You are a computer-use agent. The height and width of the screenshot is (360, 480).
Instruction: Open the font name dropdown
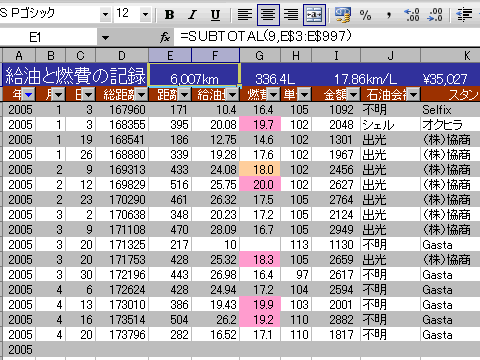(105, 14)
